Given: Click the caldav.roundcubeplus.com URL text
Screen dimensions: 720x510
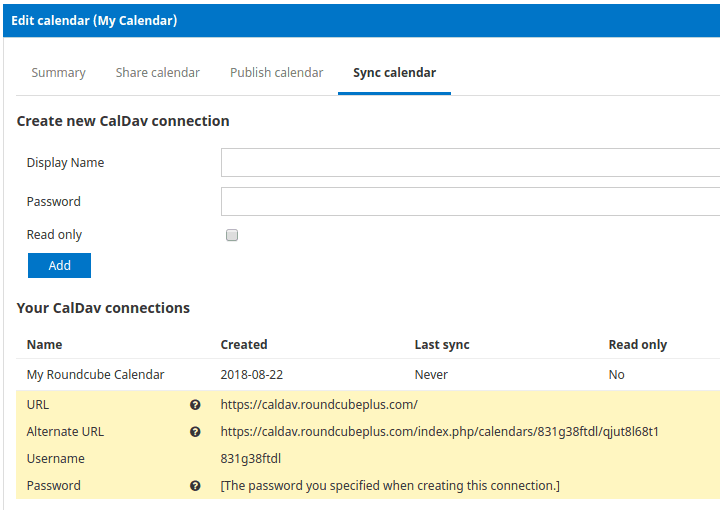Looking at the screenshot, I should click(x=319, y=405).
